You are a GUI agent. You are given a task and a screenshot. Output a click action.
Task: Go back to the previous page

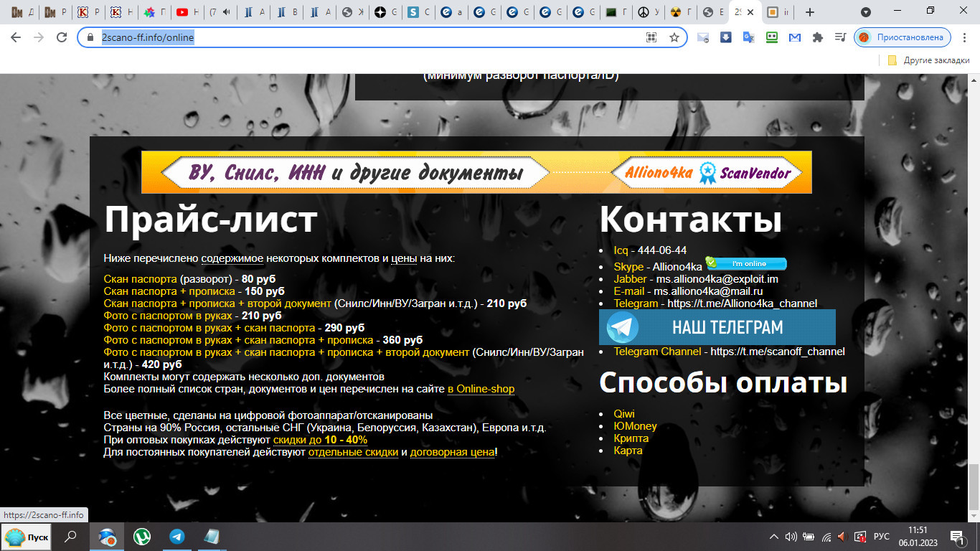16,37
